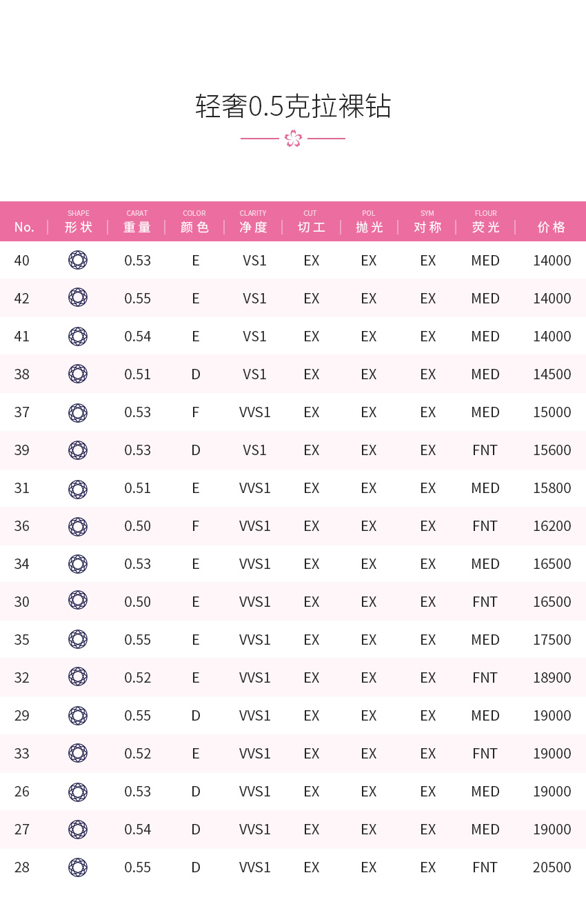Select the CARAT 重量 column header
Viewport: 586px width, 924px height.
click(x=137, y=221)
